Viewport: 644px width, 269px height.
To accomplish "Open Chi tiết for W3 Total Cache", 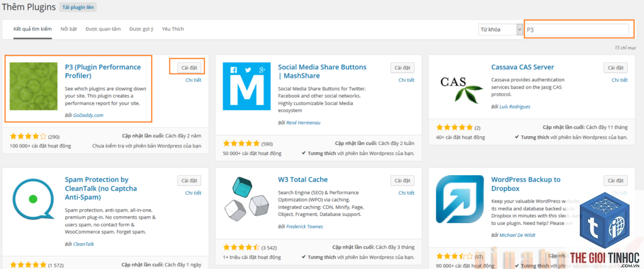I will [406, 193].
